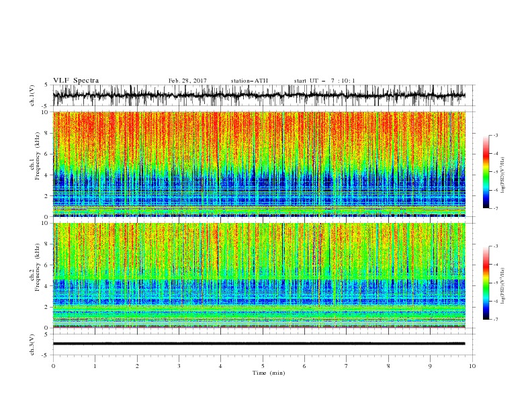The width and height of the screenshot is (532, 411).
Task: Click the 'ch.1(V)' waveform axis label
Action: (32, 95)
